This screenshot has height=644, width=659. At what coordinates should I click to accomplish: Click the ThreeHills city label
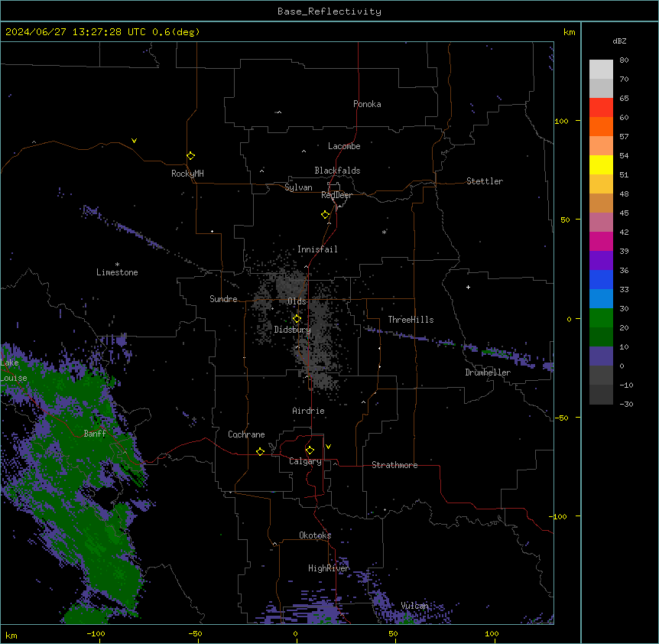(x=411, y=320)
